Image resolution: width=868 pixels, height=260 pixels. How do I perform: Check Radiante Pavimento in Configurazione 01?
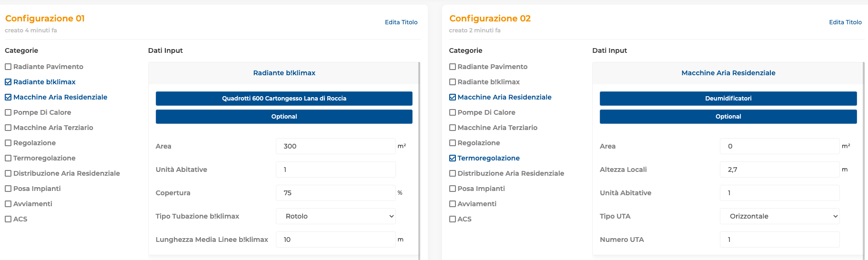[8, 67]
